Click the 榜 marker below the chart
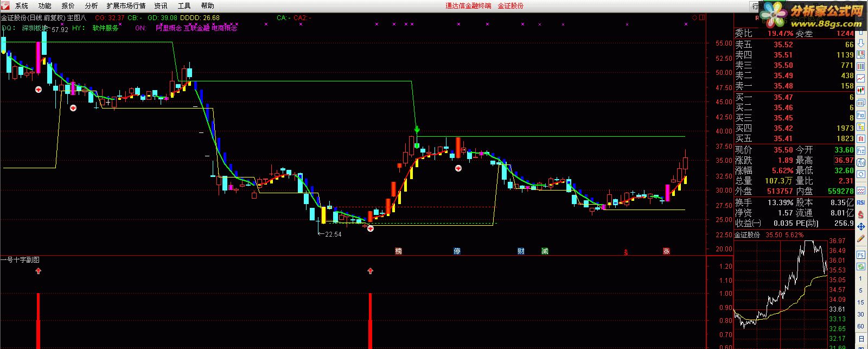This screenshot has height=349, width=868. (399, 251)
